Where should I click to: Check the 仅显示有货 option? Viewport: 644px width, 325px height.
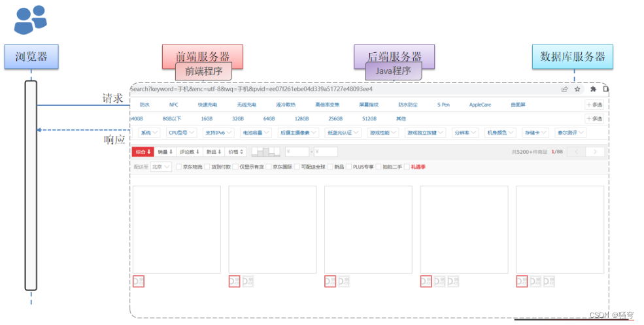coord(235,167)
